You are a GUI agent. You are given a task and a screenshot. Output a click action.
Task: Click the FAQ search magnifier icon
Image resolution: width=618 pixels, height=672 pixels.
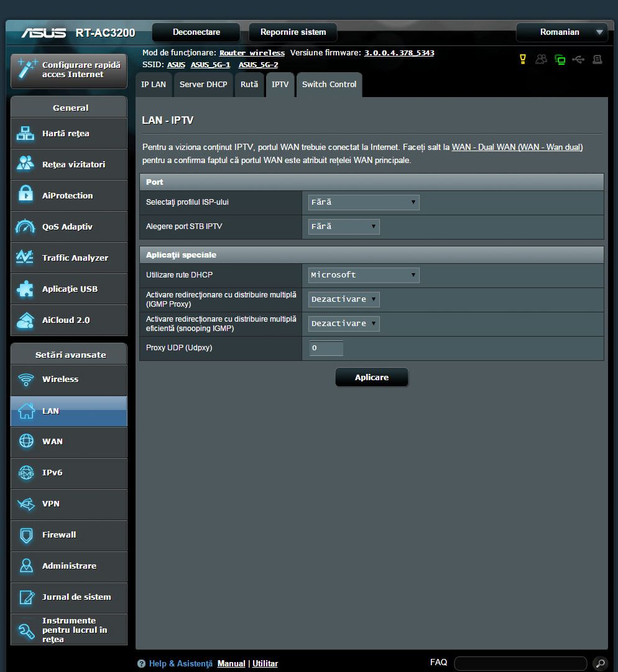point(599,663)
